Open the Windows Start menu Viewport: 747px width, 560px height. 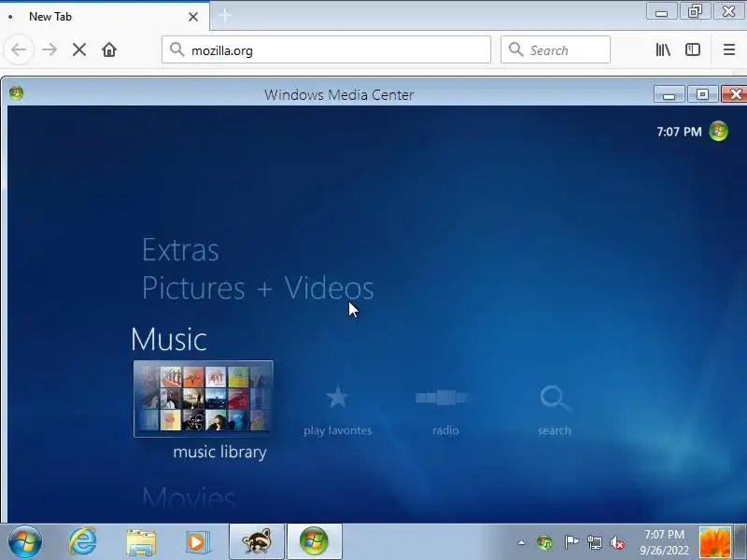point(25,542)
